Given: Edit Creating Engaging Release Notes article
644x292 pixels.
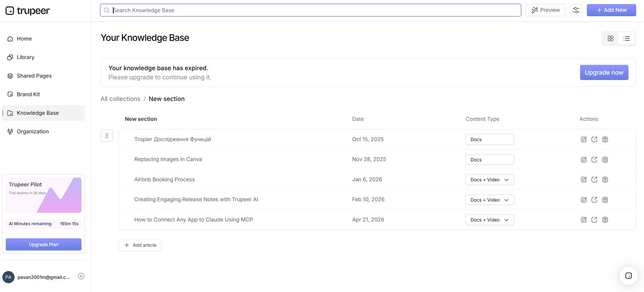Looking at the screenshot, I should (x=584, y=200).
